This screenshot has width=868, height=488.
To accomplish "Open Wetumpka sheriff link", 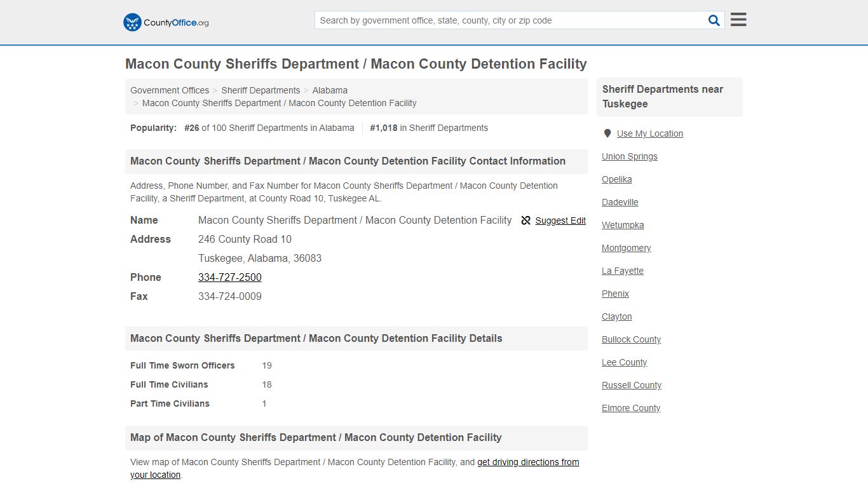I will pos(623,225).
